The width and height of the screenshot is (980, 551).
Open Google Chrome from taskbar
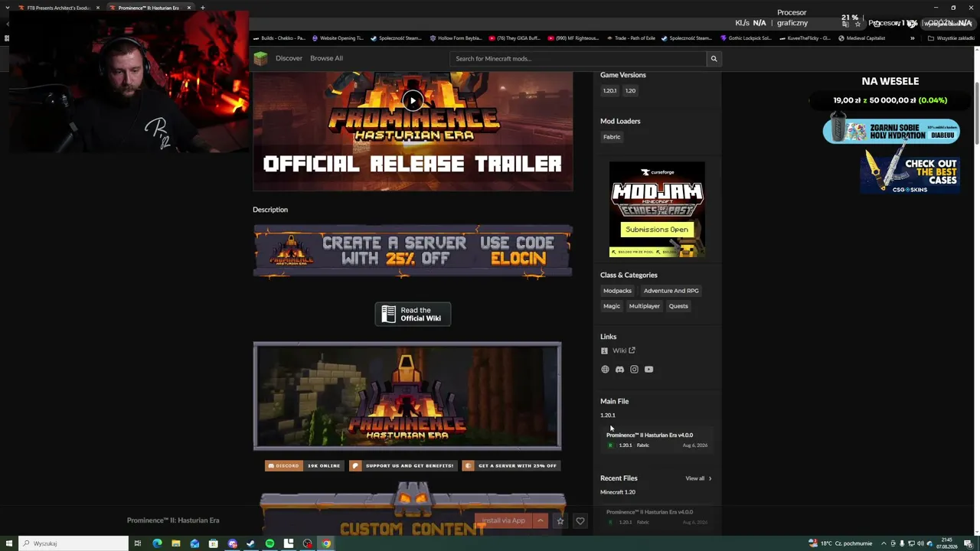pos(326,543)
